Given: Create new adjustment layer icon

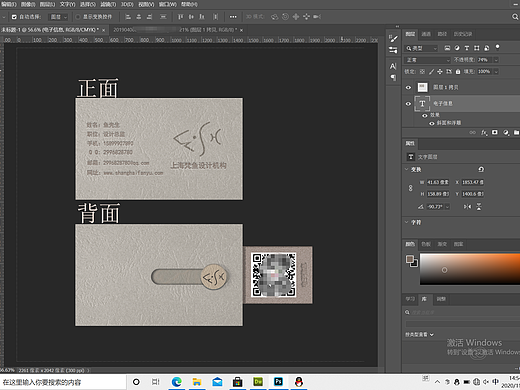Looking at the screenshot, I should (506, 133).
